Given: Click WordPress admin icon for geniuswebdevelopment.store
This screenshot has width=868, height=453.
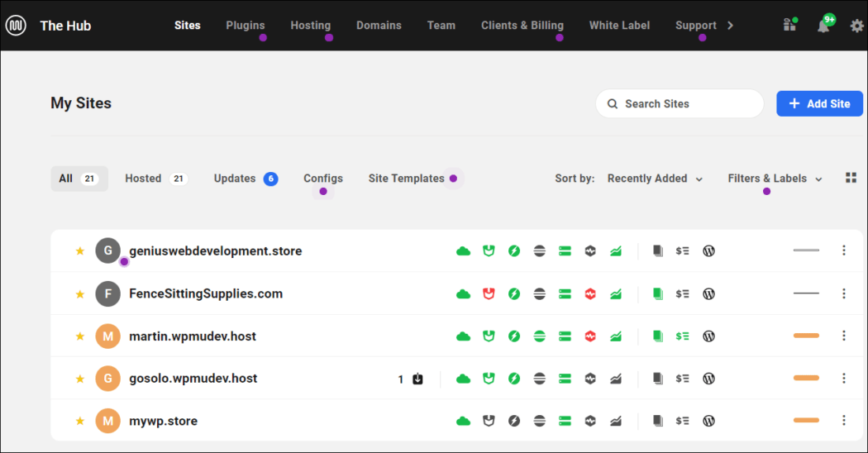Looking at the screenshot, I should click(x=708, y=250).
